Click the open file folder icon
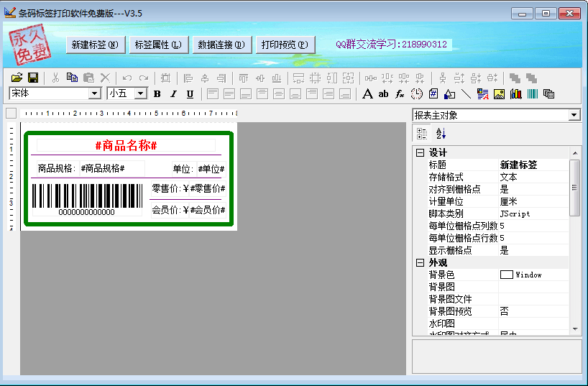588x386 pixels. point(17,78)
